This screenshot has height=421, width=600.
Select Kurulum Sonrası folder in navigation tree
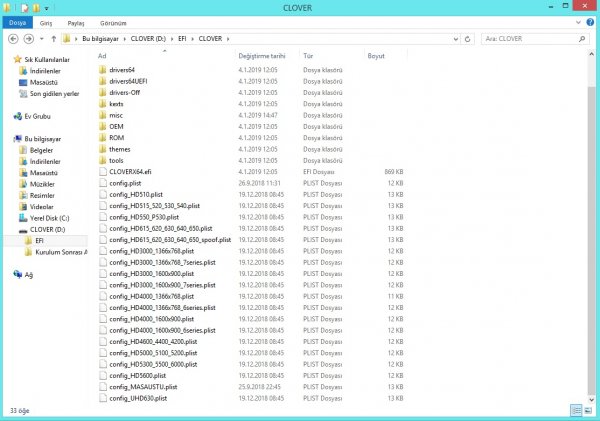(x=60, y=252)
